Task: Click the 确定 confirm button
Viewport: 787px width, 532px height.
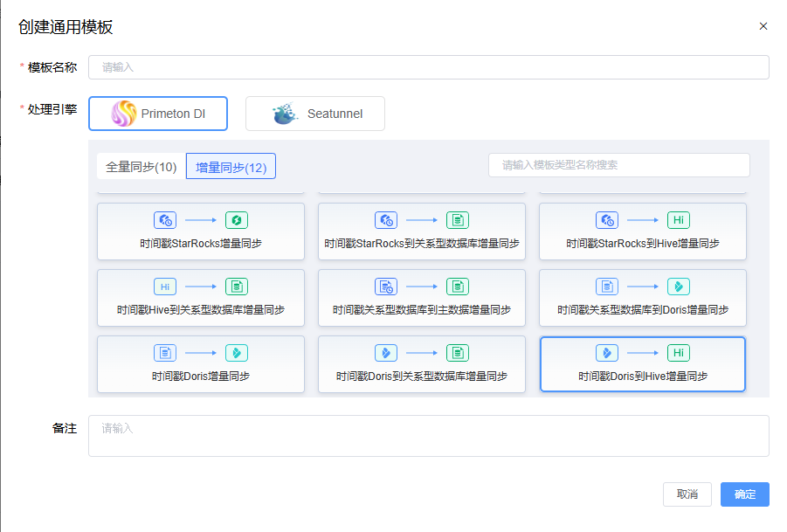Action: click(744, 494)
